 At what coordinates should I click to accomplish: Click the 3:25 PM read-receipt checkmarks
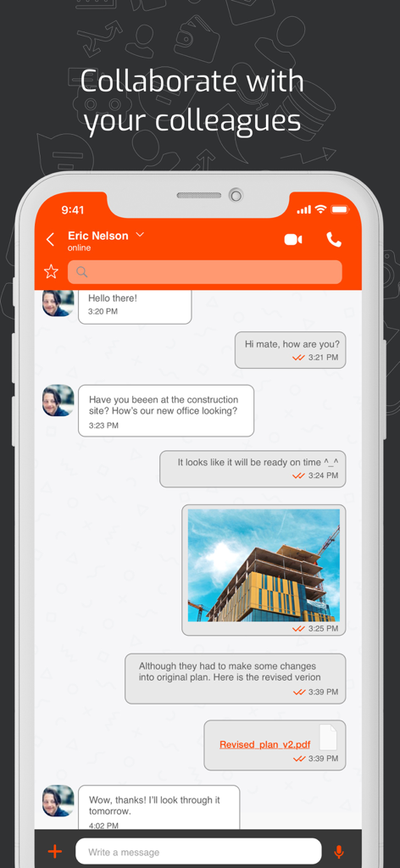(x=299, y=629)
